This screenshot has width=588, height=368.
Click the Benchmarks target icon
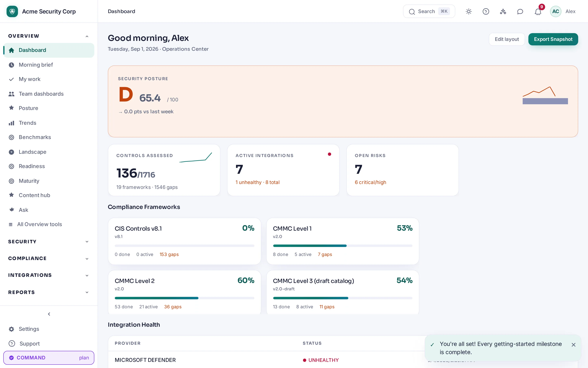[x=11, y=137]
